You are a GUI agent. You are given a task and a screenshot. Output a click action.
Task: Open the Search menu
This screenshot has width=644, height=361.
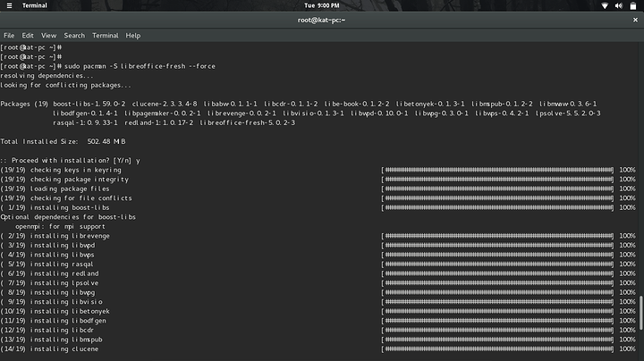[x=74, y=35]
